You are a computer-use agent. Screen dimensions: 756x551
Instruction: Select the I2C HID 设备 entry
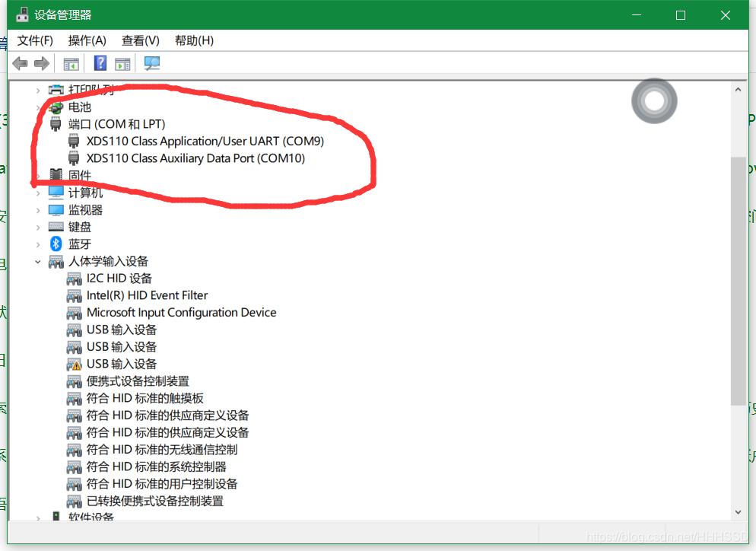click(119, 279)
